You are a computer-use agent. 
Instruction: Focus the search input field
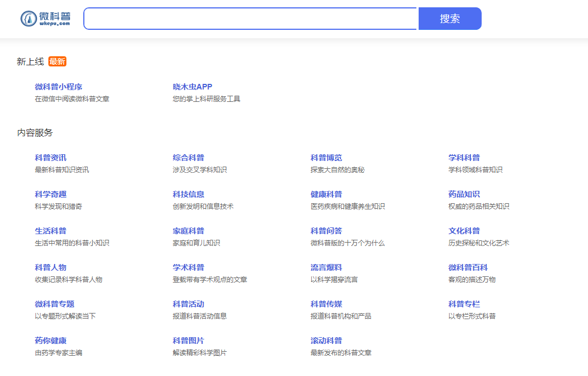point(250,19)
